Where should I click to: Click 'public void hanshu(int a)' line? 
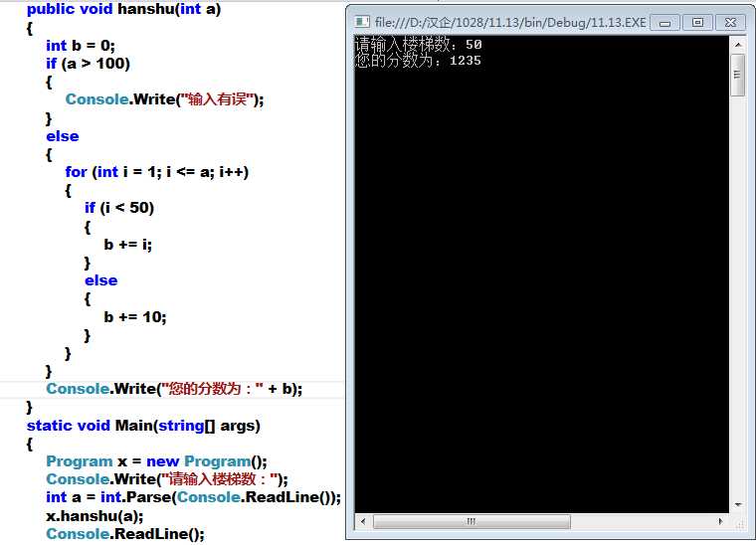123,9
